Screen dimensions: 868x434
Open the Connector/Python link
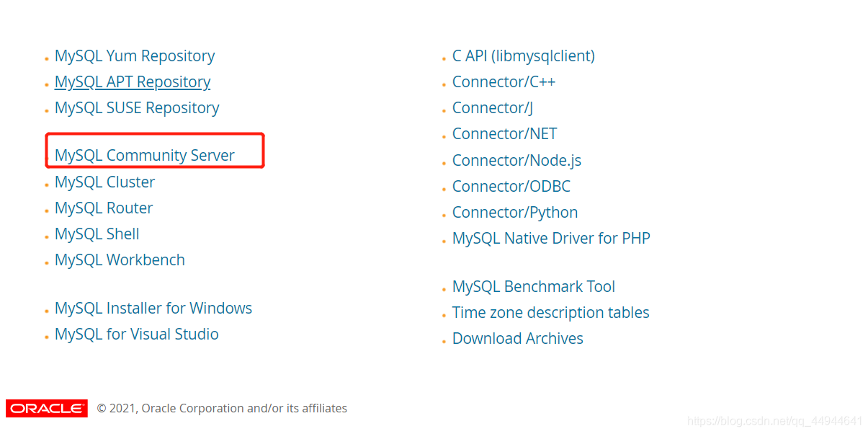[x=515, y=213]
